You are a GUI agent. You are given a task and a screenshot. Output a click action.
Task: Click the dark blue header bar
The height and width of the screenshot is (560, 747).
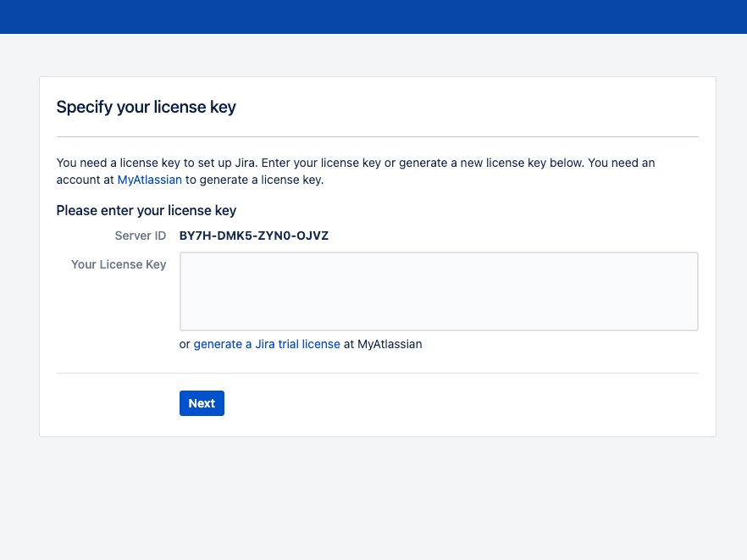tap(373, 17)
